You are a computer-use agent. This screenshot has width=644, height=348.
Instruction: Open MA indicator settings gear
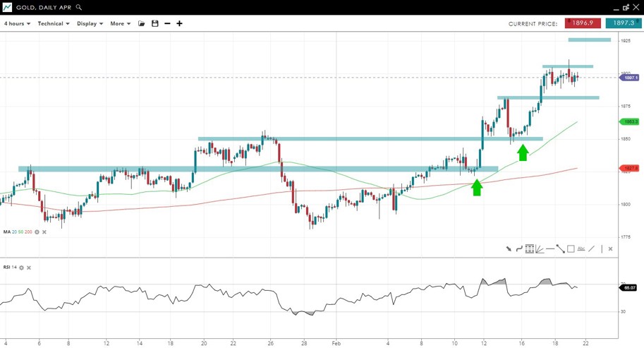pos(37,232)
